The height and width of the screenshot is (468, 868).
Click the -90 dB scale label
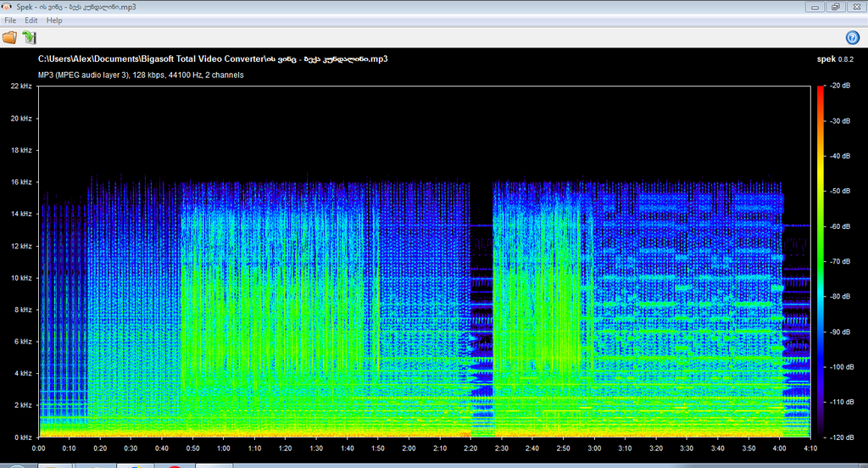pyautogui.click(x=840, y=332)
